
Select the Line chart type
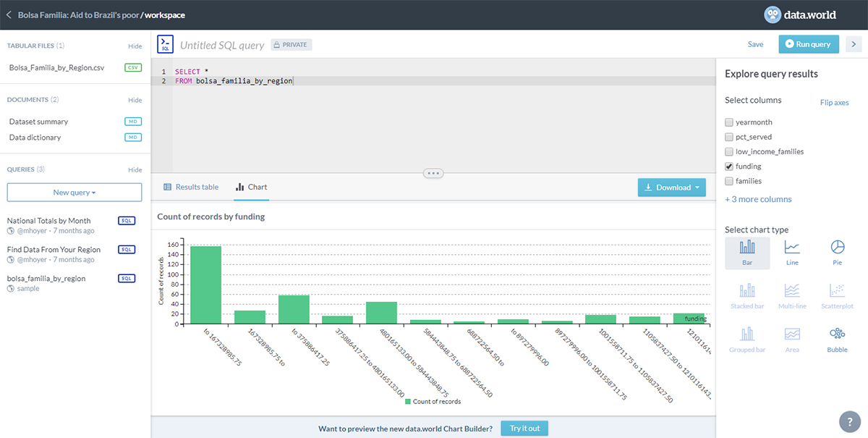[792, 252]
